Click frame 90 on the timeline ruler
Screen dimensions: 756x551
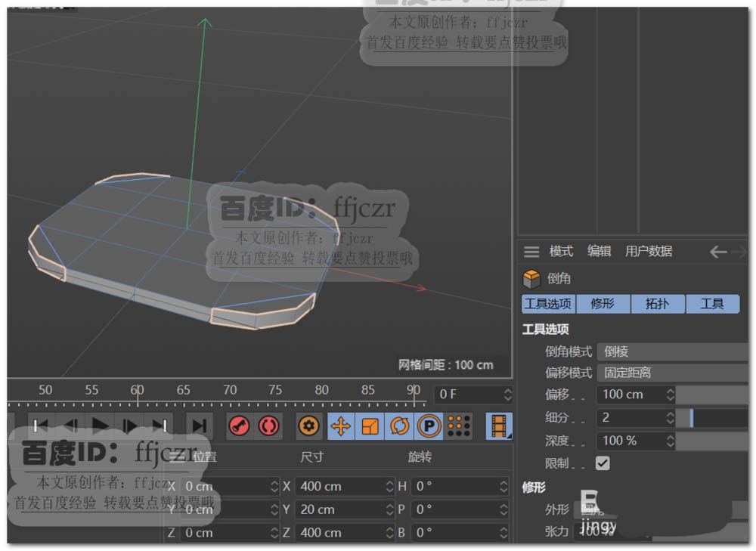(x=414, y=390)
